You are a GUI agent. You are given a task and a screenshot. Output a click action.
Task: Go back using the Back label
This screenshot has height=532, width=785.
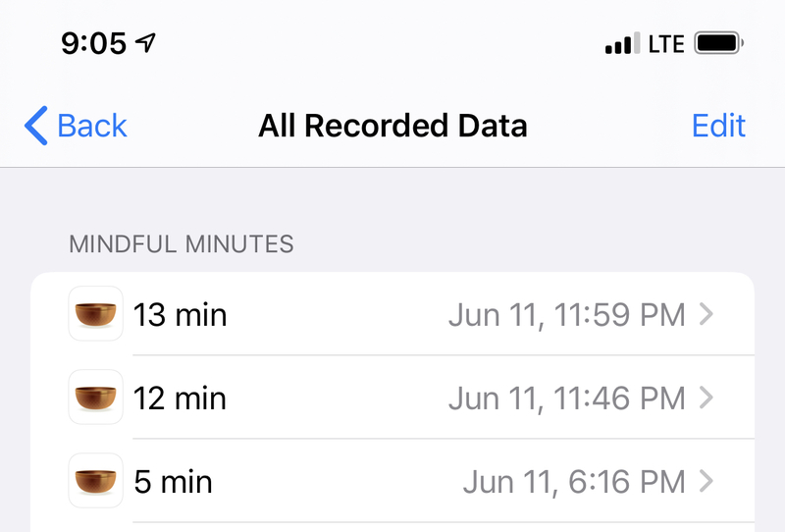(92, 126)
